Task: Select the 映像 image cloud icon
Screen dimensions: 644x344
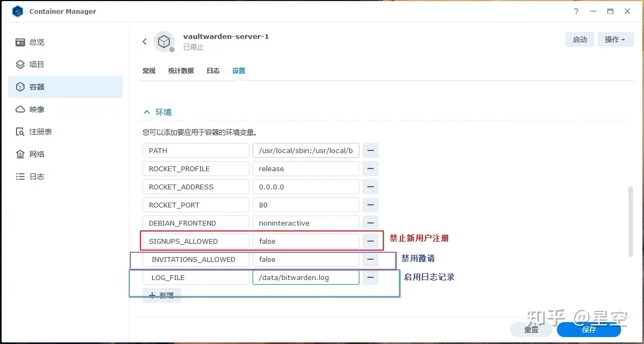Action: (x=20, y=109)
